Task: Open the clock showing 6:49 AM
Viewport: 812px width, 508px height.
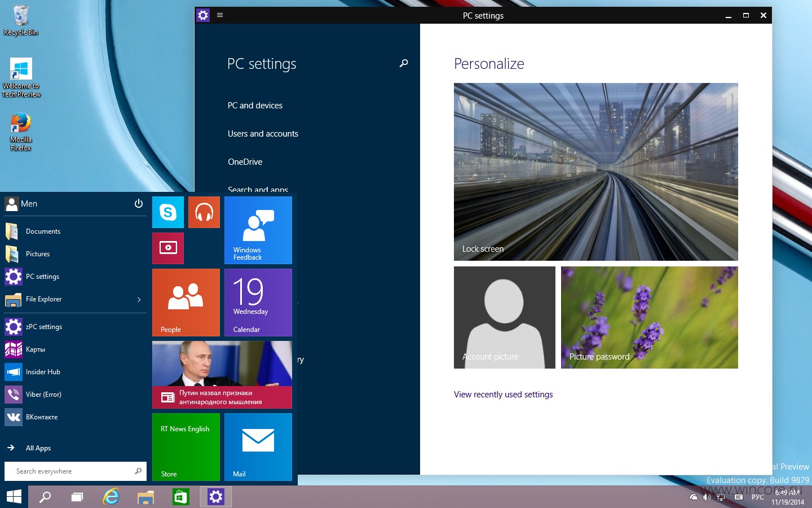Action: pos(788,497)
